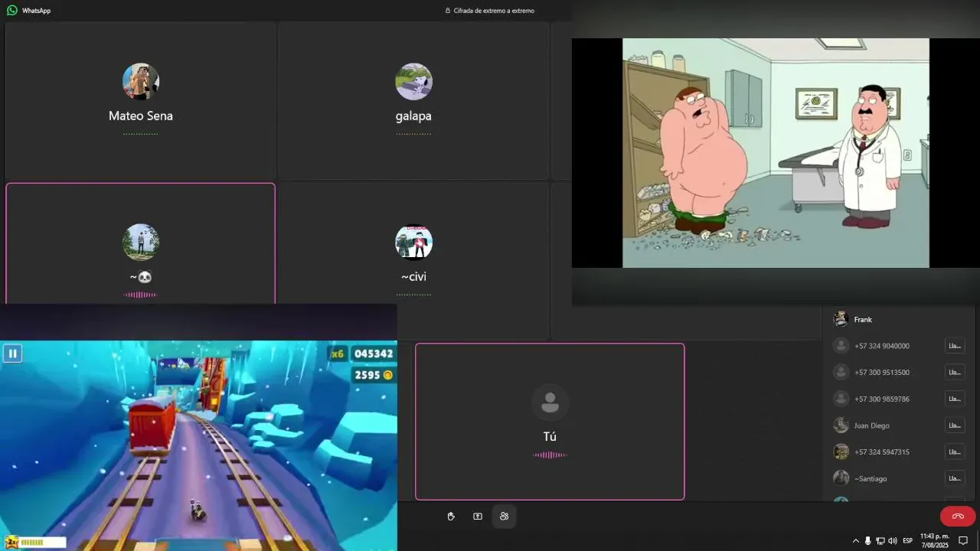The height and width of the screenshot is (551, 980).
Task: Call +57 300 9859786 using its Llamar button
Action: pyautogui.click(x=955, y=399)
